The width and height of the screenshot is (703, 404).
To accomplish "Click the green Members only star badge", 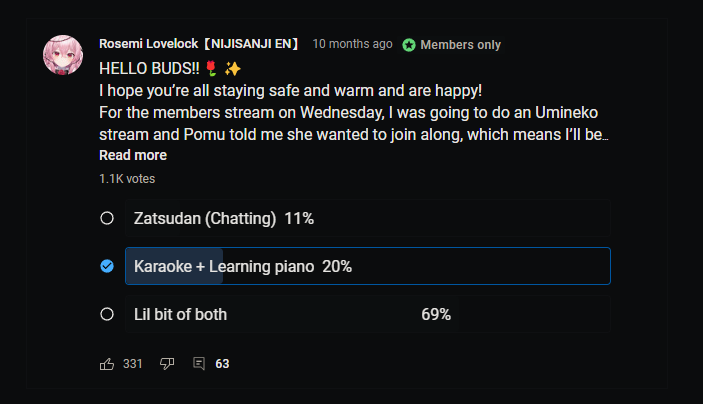I will click(409, 45).
